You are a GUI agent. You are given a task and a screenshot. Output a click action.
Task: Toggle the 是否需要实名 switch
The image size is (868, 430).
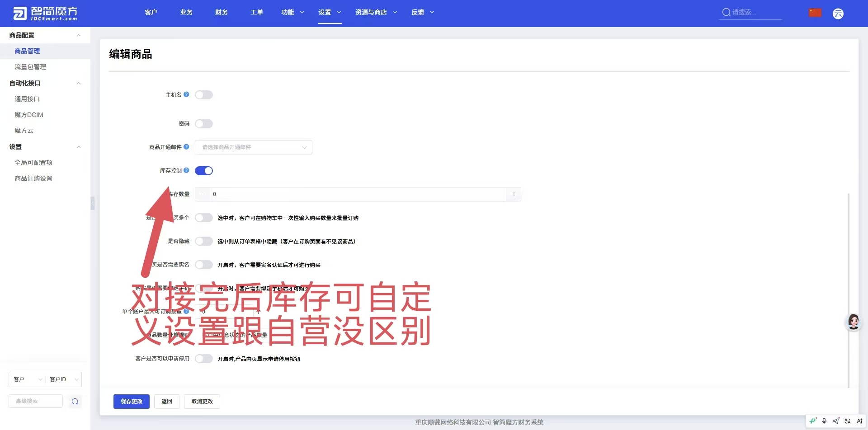[x=204, y=265]
